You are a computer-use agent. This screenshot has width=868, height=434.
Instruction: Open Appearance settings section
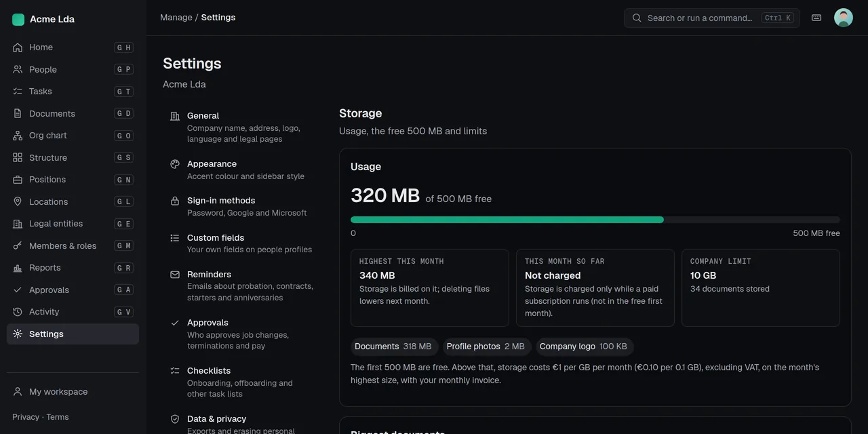pos(242,170)
